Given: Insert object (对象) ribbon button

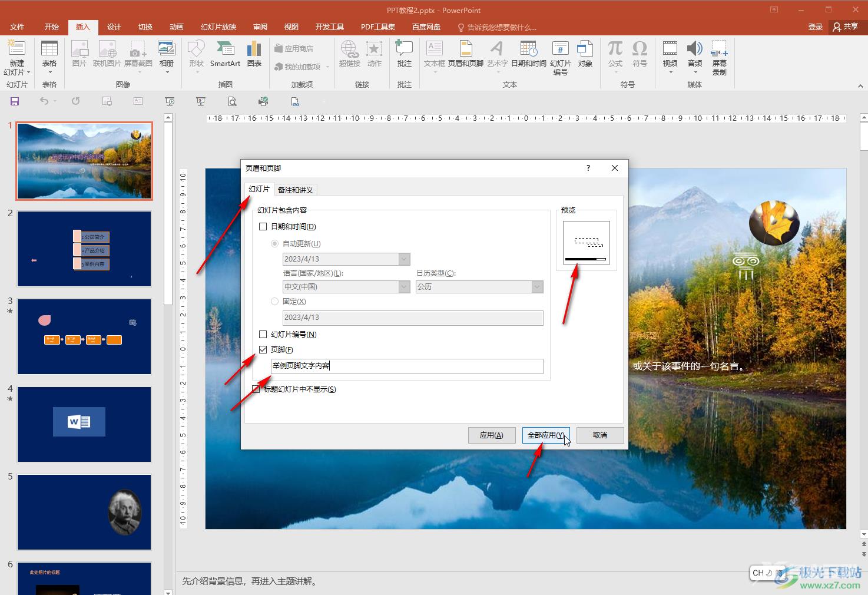Looking at the screenshot, I should [x=585, y=53].
